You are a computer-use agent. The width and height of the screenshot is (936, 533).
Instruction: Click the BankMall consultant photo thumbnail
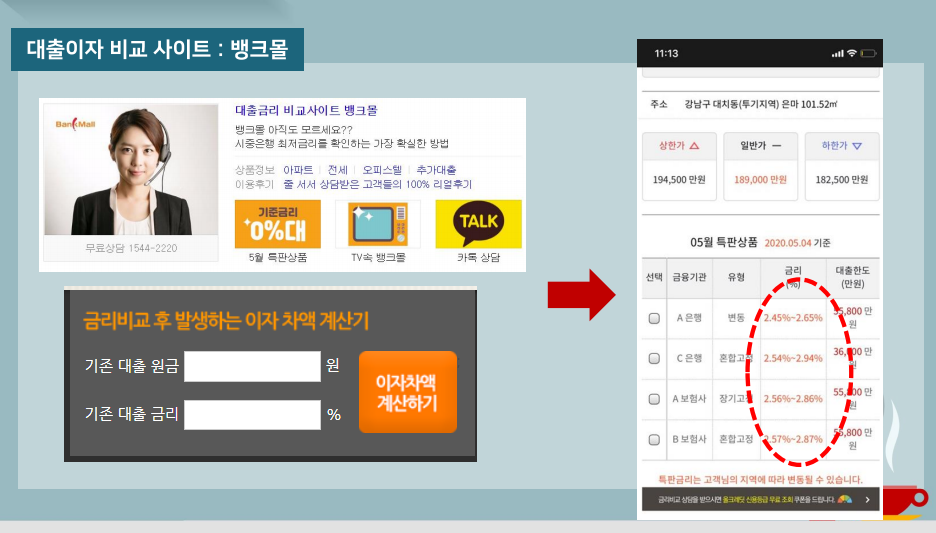(131, 170)
